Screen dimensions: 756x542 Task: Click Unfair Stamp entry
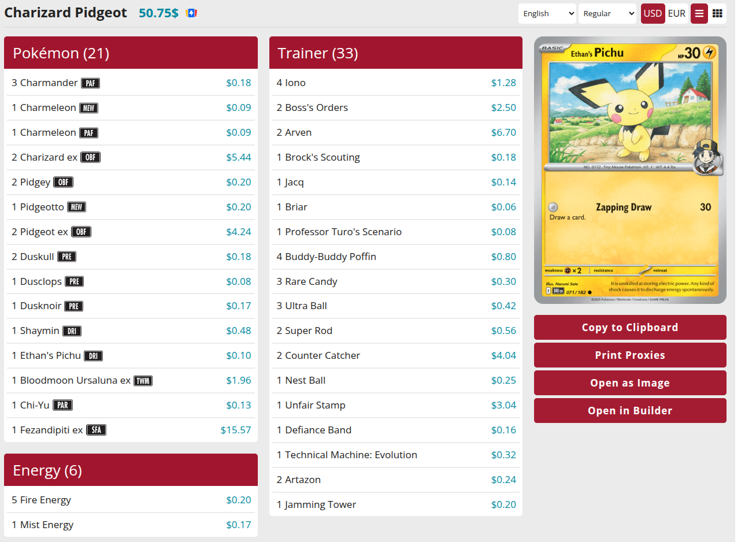coord(396,406)
